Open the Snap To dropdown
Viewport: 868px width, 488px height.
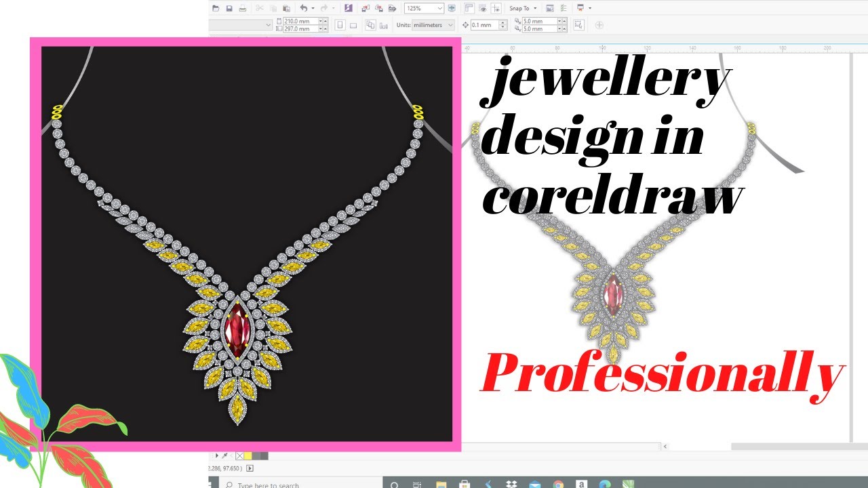[523, 8]
